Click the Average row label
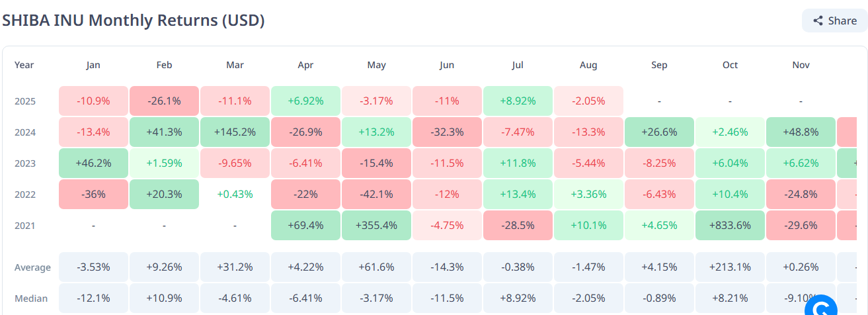The height and width of the screenshot is (315, 868). (32, 267)
